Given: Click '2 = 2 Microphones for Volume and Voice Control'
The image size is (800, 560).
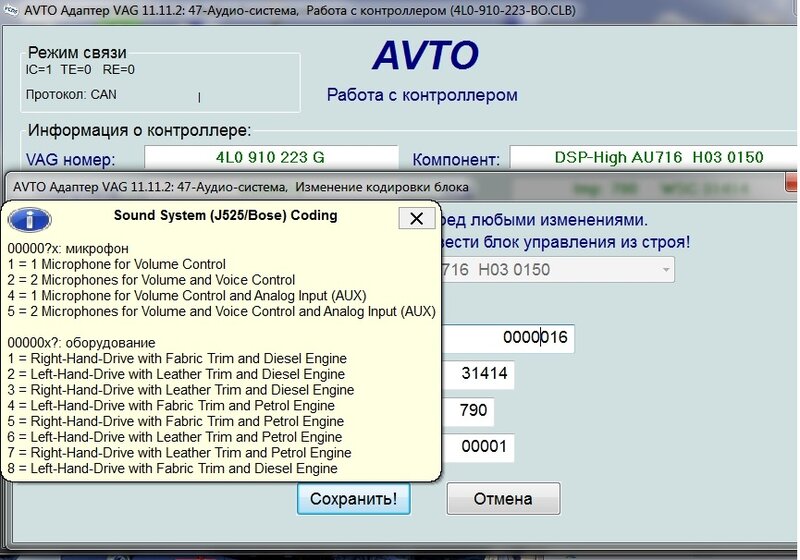Looking at the screenshot, I should 151,280.
